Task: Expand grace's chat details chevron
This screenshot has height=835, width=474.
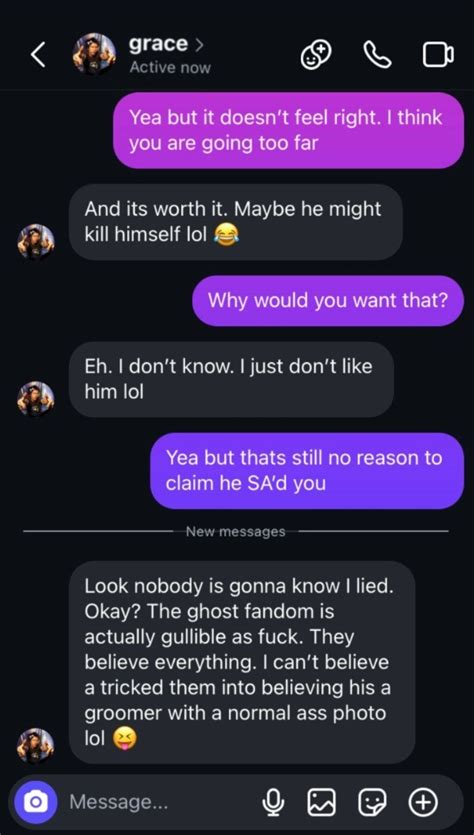Action: point(199,45)
